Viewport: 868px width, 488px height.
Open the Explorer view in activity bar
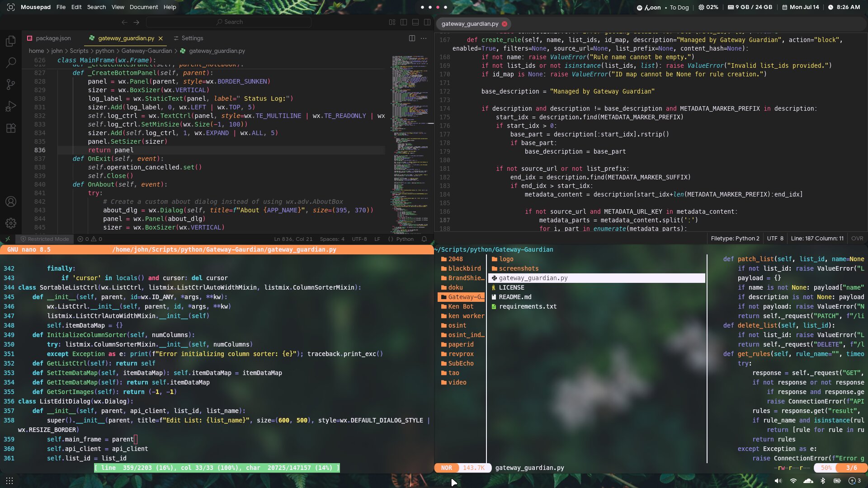point(11,41)
